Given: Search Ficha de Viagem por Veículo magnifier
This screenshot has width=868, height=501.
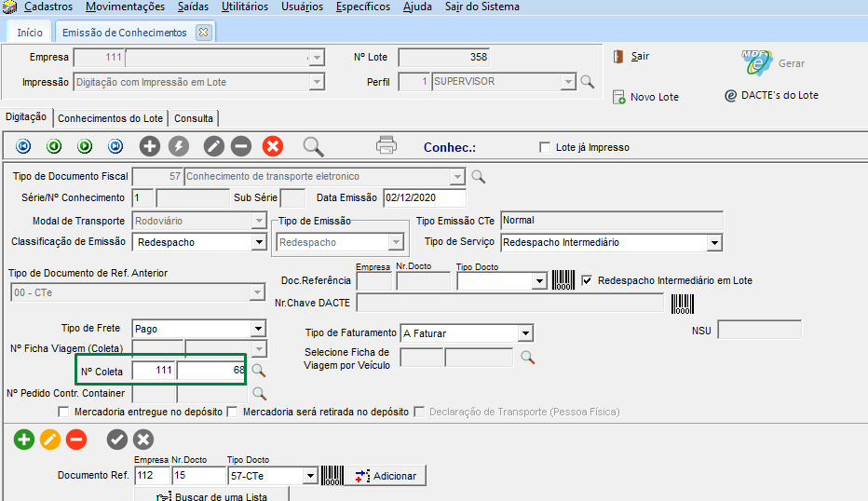Looking at the screenshot, I should tap(527, 358).
